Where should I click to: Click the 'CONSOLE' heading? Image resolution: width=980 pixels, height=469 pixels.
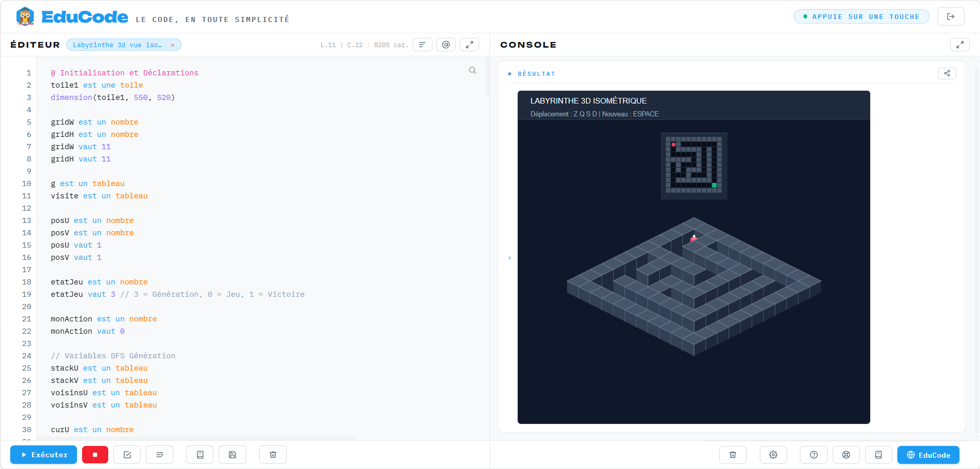[x=528, y=45]
